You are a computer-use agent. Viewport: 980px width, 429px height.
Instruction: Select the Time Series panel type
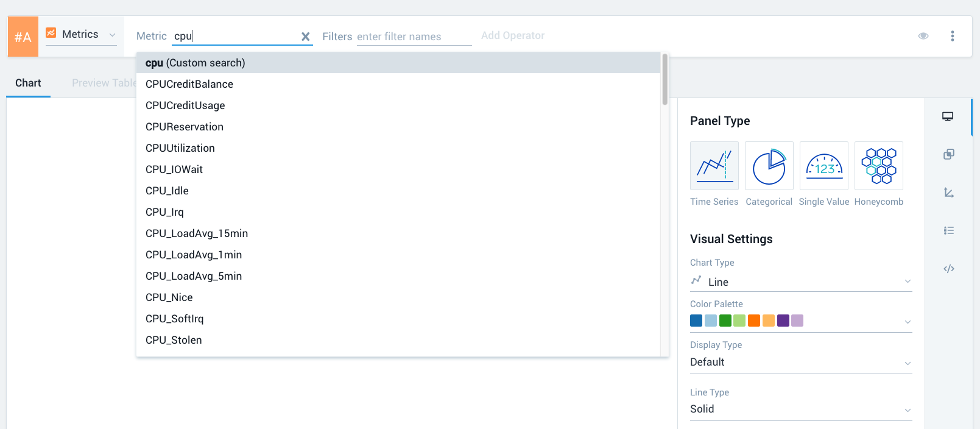(x=714, y=166)
